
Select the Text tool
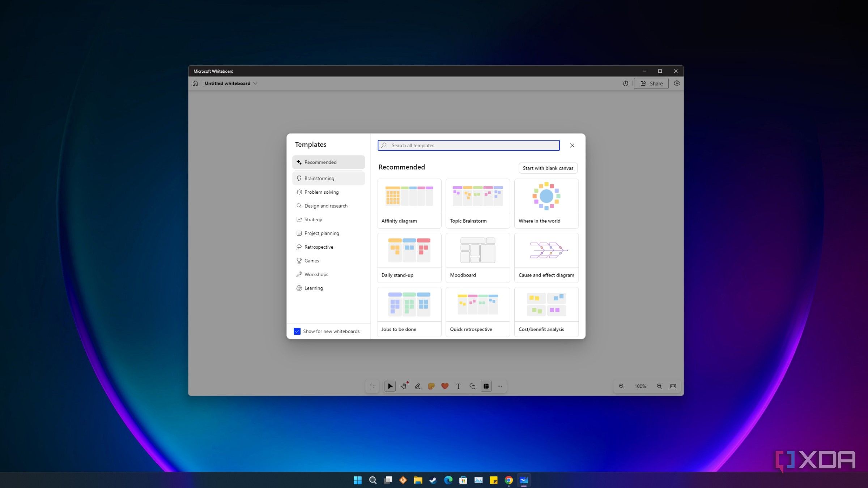click(x=458, y=386)
